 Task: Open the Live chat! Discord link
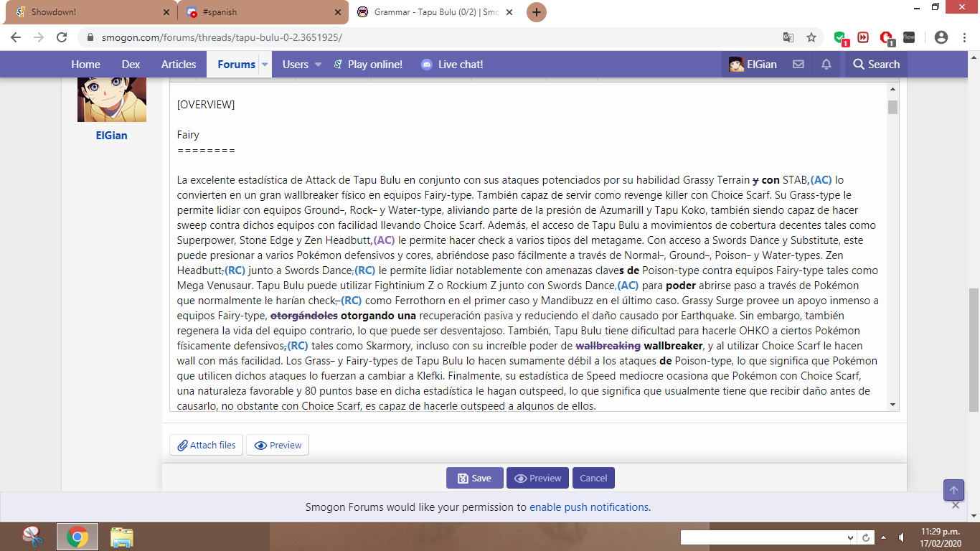452,65
